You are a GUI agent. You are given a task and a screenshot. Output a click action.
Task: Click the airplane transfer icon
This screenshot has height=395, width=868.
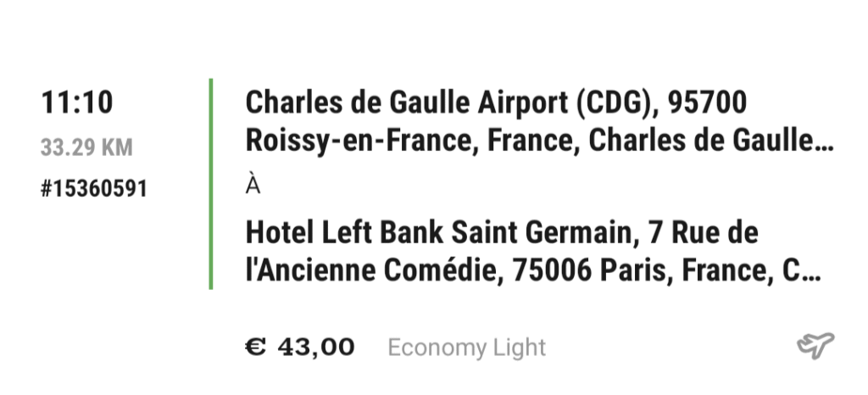click(x=815, y=346)
